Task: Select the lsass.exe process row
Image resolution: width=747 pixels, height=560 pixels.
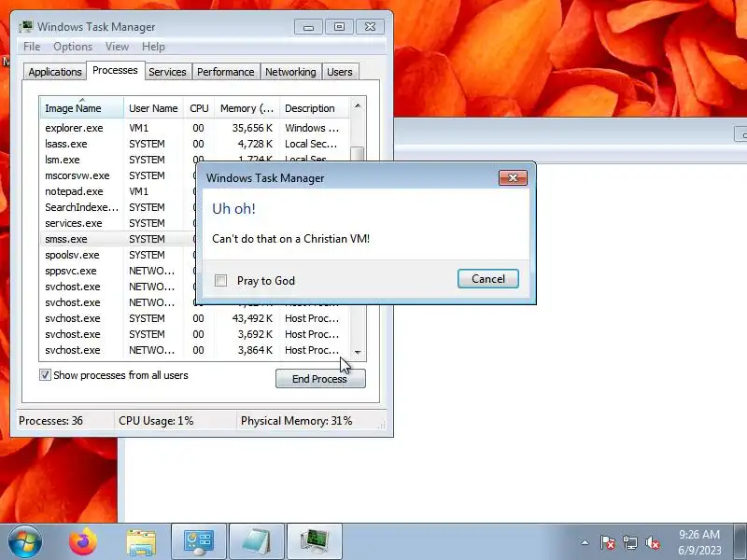Action: click(x=194, y=144)
